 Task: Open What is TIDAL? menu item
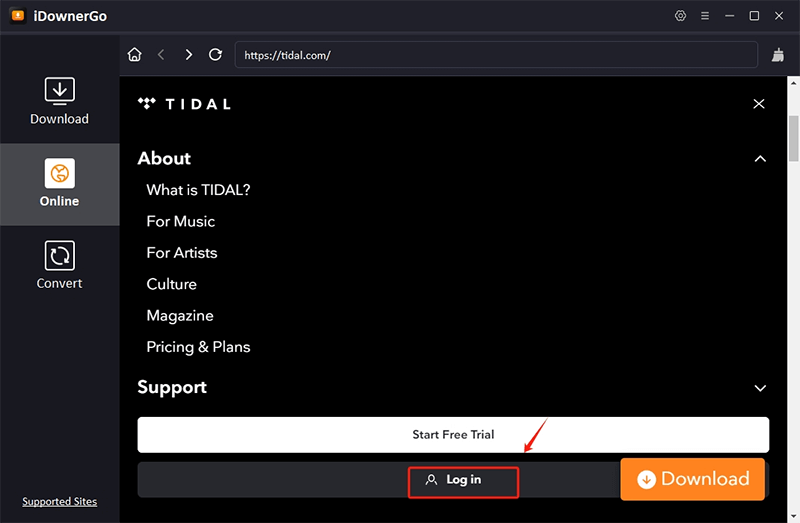198,190
